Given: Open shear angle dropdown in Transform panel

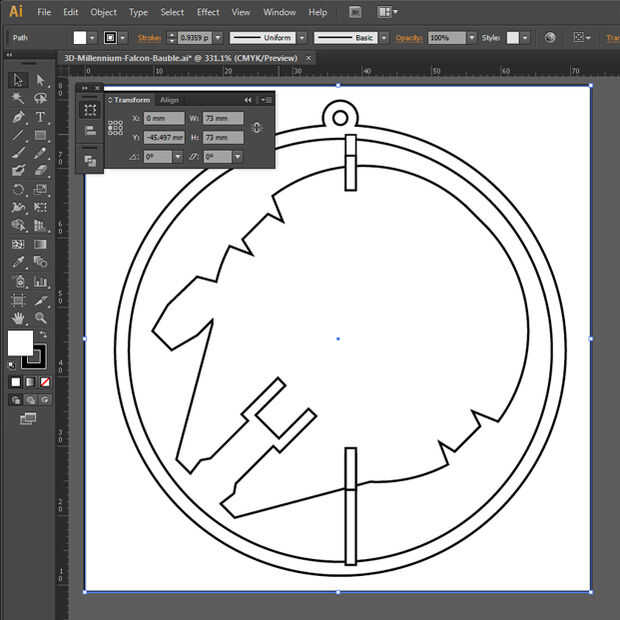Looking at the screenshot, I should click(x=237, y=157).
